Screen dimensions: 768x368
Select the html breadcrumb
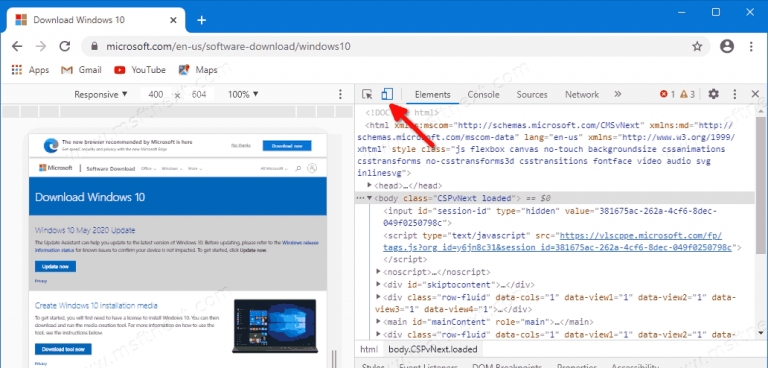(x=369, y=349)
